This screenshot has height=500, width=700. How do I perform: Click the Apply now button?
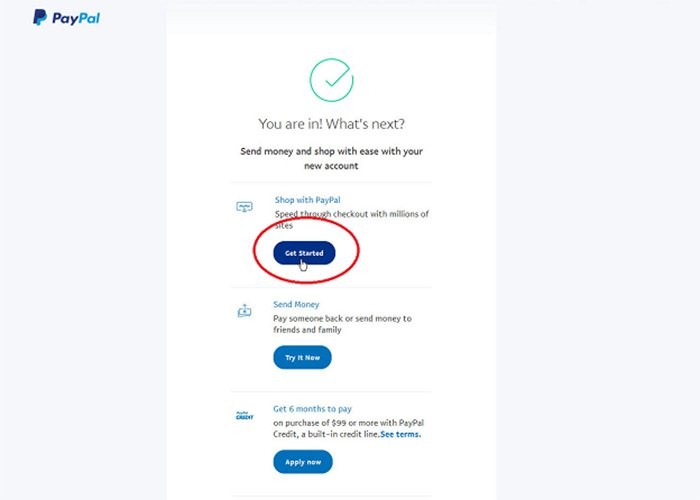(303, 462)
